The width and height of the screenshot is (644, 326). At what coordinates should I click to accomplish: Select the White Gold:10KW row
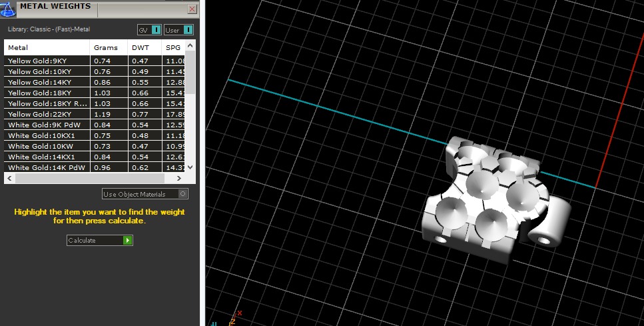[95, 147]
